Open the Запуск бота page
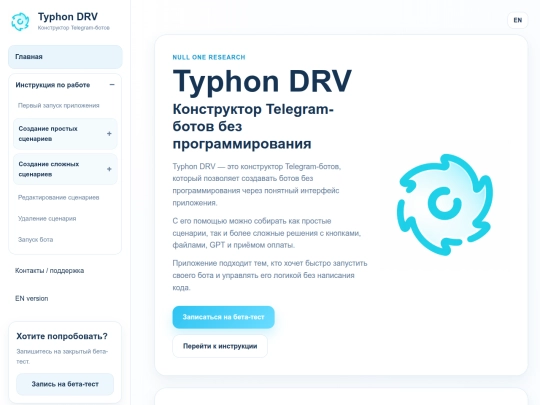The width and height of the screenshot is (540, 405). [x=35, y=240]
